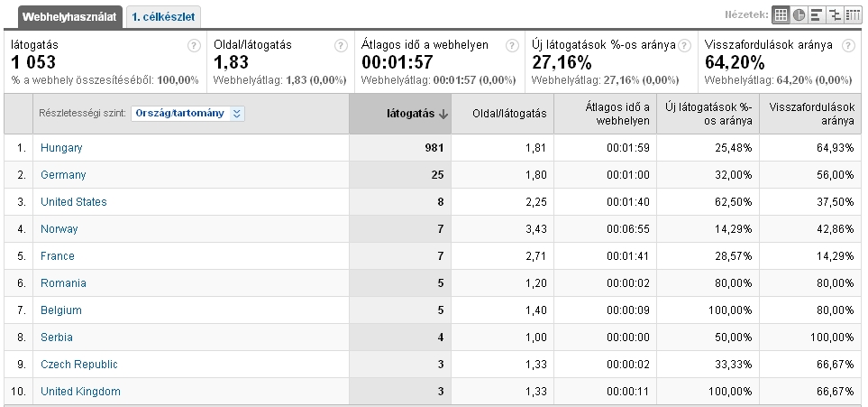Open the Czech Republic link

tap(78, 365)
